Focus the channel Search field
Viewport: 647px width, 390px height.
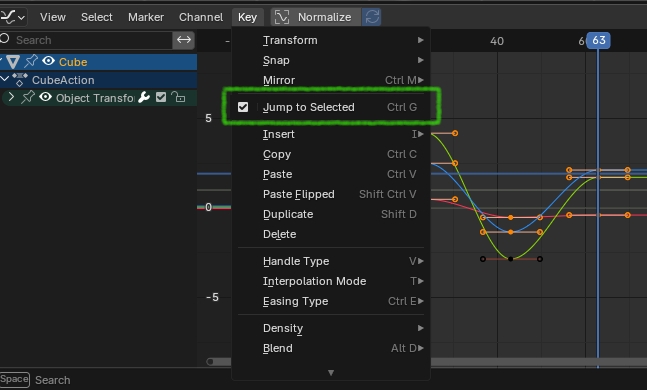tap(86, 40)
